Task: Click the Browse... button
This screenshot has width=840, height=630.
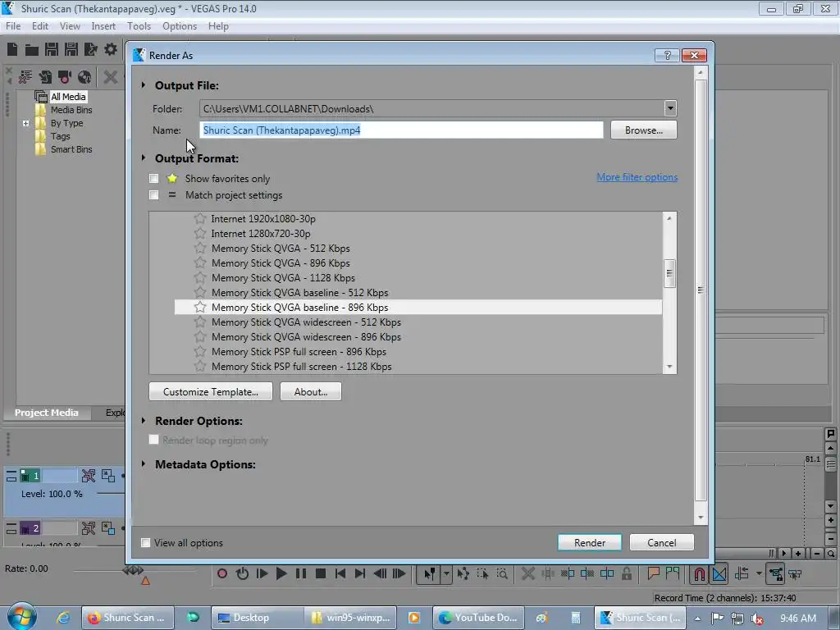Action: point(643,130)
